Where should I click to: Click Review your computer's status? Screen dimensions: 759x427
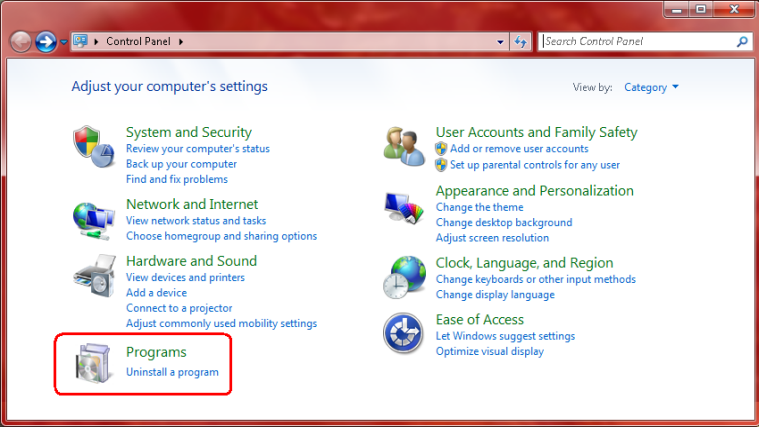[197, 149]
